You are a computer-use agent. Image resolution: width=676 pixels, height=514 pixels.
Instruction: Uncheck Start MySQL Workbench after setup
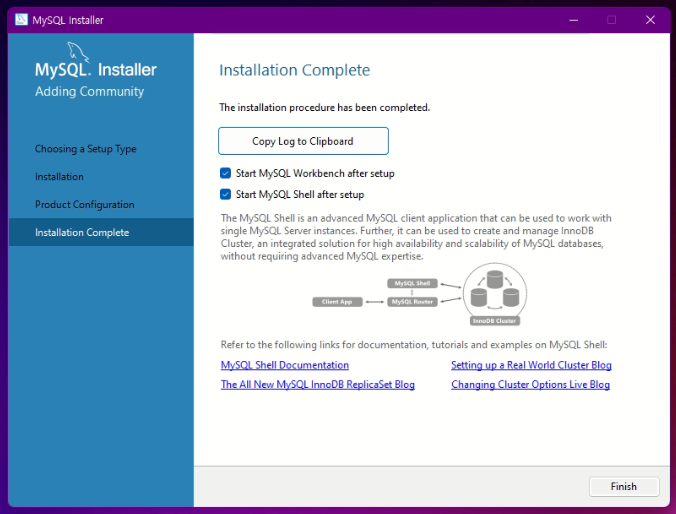tap(225, 173)
